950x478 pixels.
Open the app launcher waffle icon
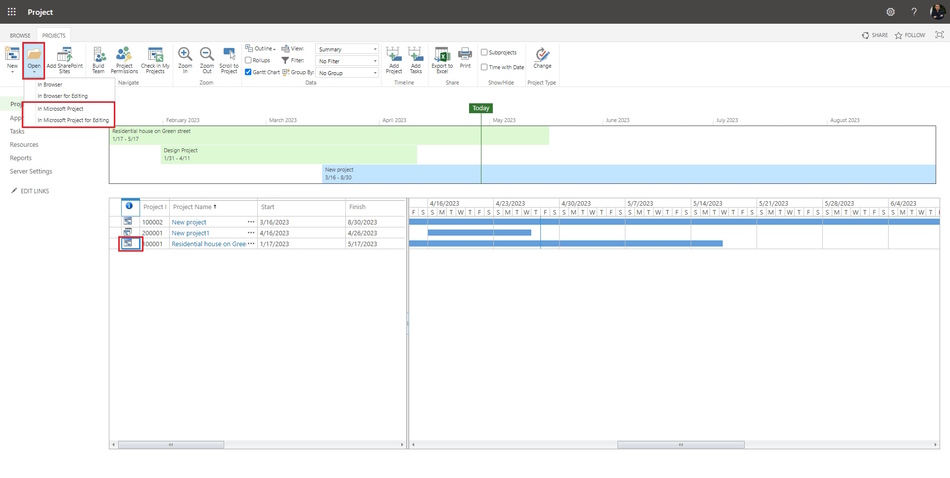pyautogui.click(x=12, y=12)
